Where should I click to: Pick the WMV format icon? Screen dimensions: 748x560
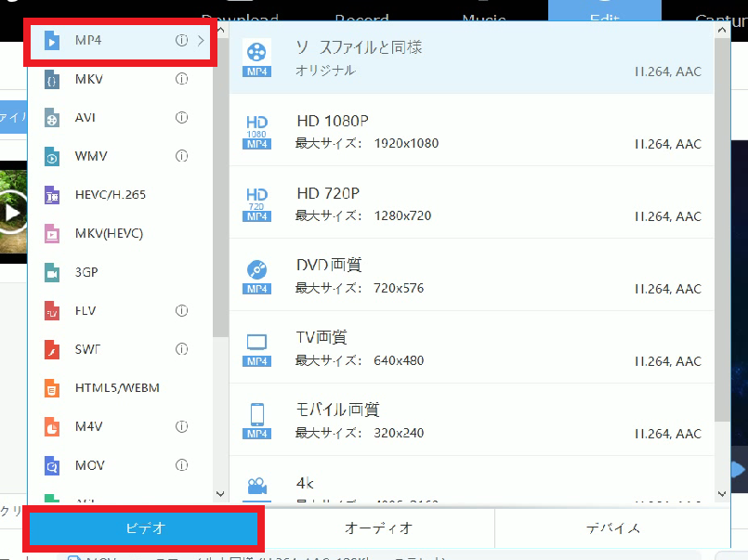pyautogui.click(x=52, y=157)
